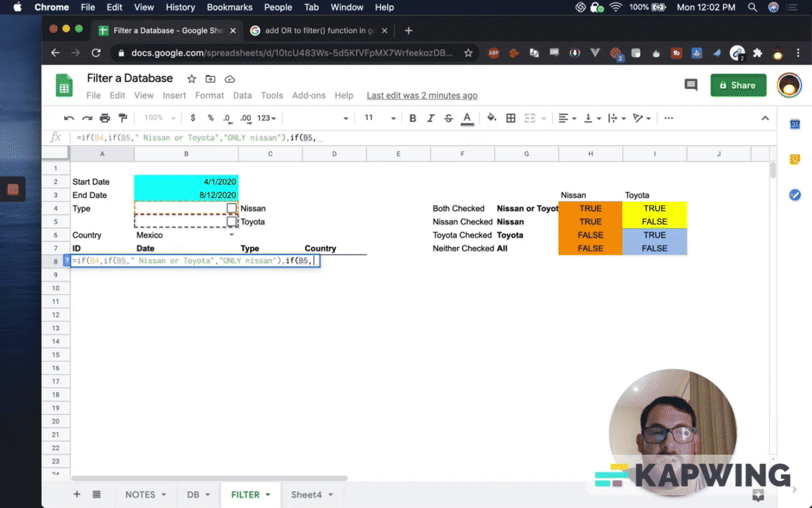Viewport: 812px width, 508px height.
Task: Click the Redo toolbar icon
Action: tap(87, 118)
